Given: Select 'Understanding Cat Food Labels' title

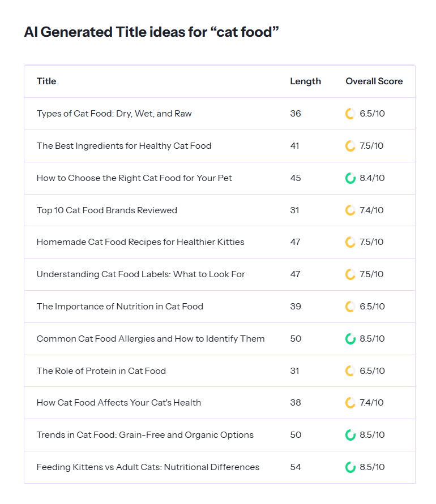Looking at the screenshot, I should click(141, 274).
